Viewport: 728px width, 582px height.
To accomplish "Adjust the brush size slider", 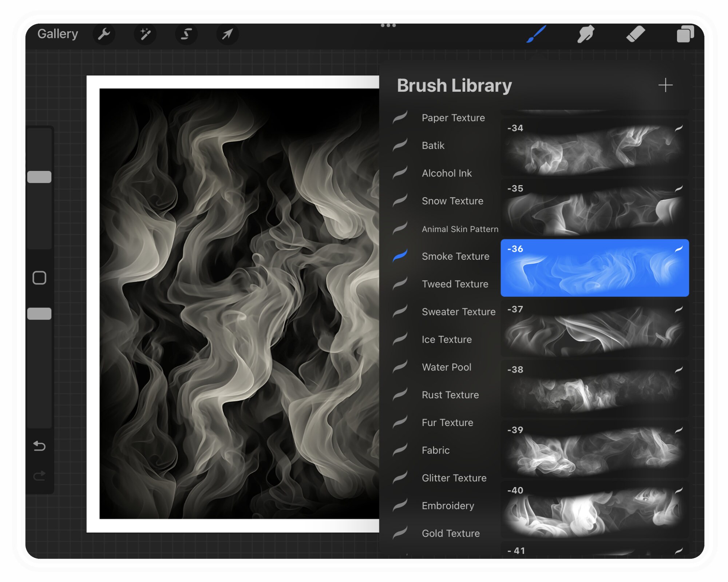I will pos(39,176).
